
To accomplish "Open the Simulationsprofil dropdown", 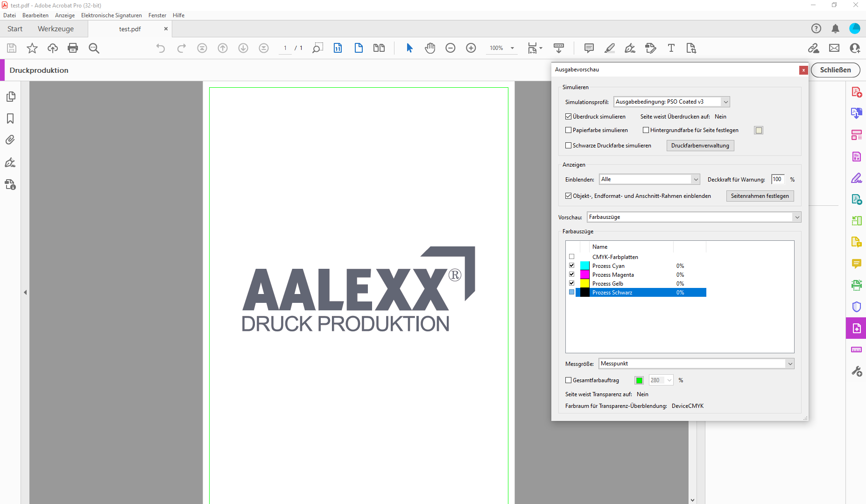I will (x=725, y=101).
